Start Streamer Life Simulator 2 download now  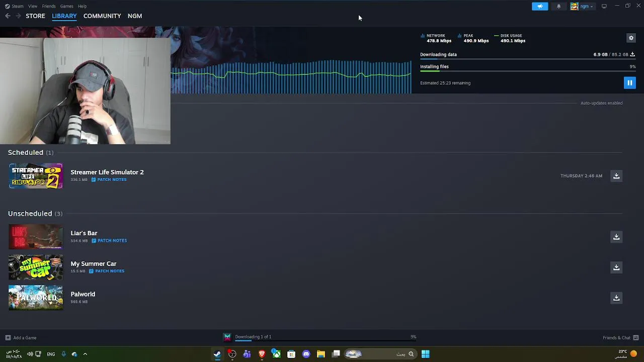tap(616, 175)
